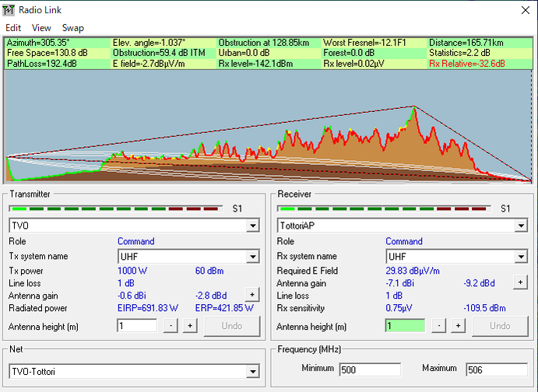This screenshot has width=538, height=392.
Task: Click the plus button beside receiver Antenna gain
Action: click(x=521, y=282)
